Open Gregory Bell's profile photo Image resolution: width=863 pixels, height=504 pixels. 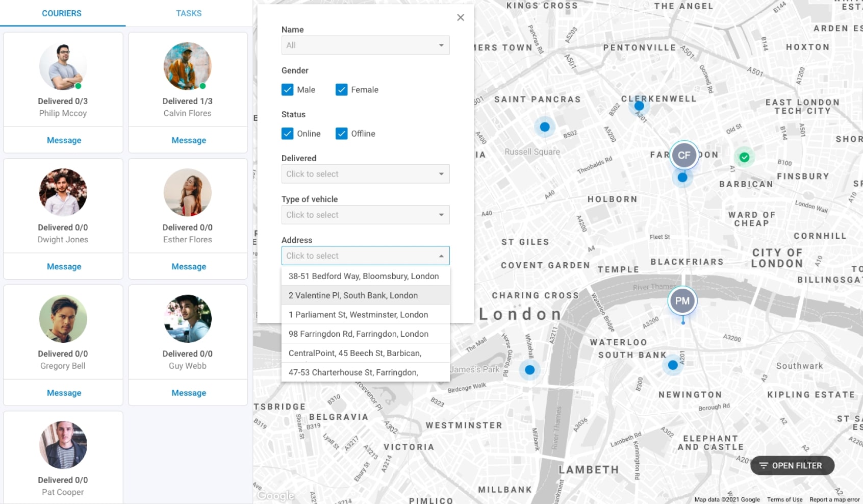click(63, 319)
